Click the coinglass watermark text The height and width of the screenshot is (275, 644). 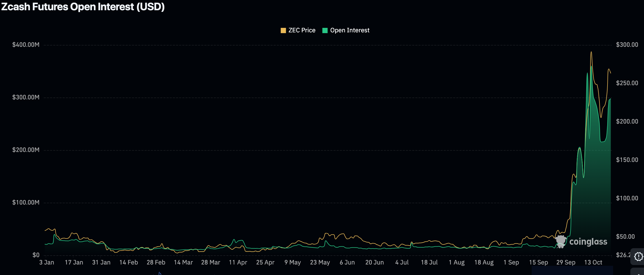pyautogui.click(x=588, y=242)
